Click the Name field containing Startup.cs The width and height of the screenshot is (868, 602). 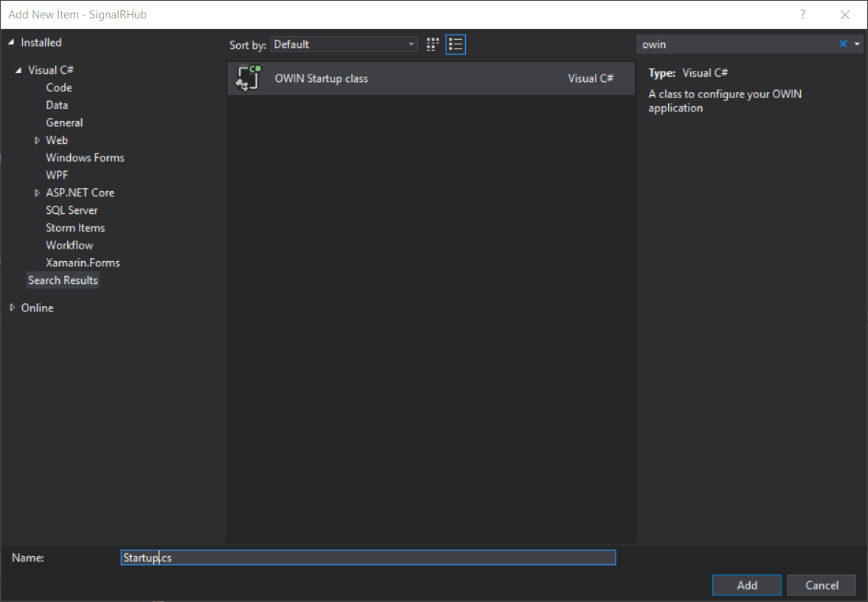368,558
